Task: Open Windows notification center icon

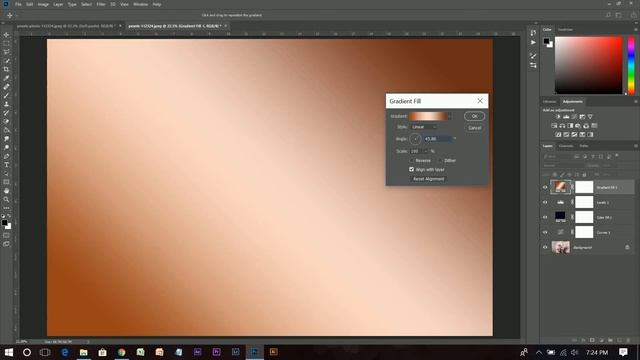Action: pos(623,352)
